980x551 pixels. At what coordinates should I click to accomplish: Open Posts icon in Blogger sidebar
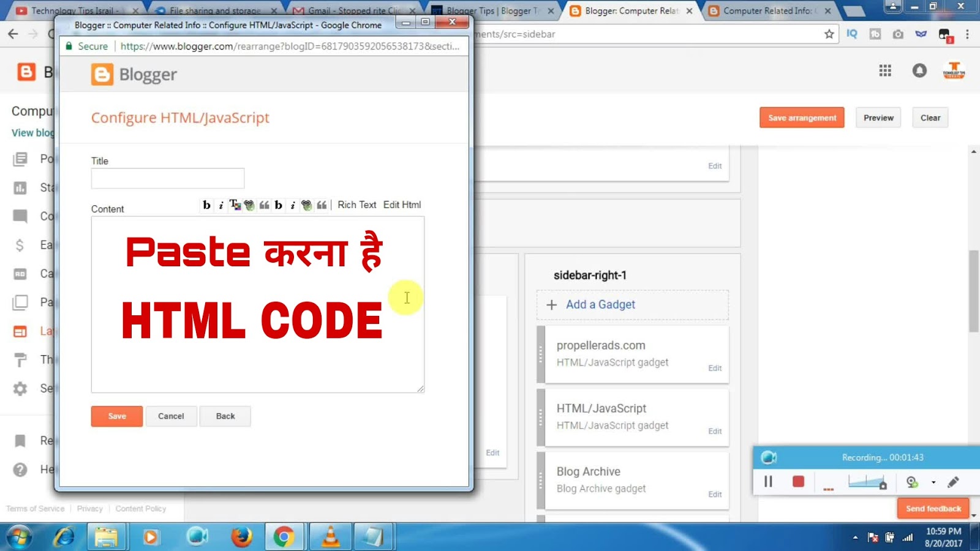20,159
